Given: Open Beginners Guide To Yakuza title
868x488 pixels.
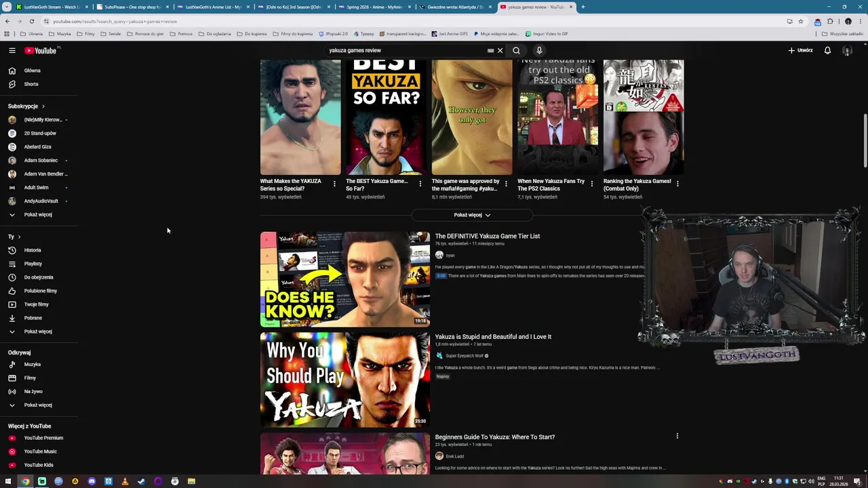Looking at the screenshot, I should [494, 437].
